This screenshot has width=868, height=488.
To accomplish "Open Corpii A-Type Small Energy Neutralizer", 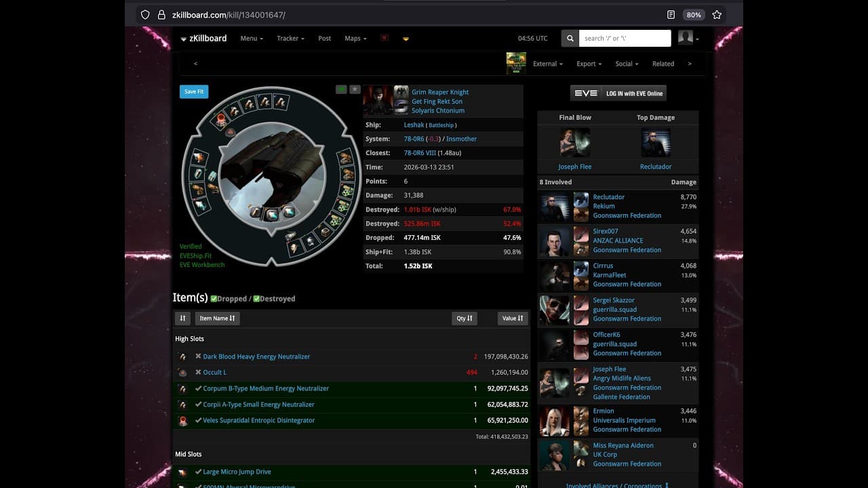I will click(258, 405).
